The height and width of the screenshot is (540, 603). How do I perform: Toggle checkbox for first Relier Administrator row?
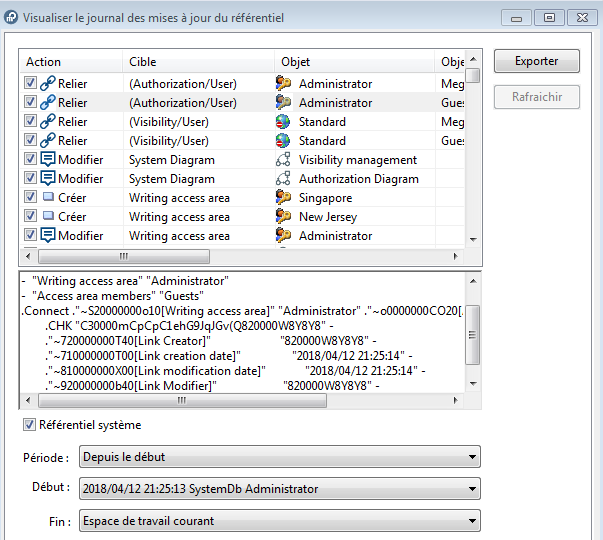(x=29, y=84)
